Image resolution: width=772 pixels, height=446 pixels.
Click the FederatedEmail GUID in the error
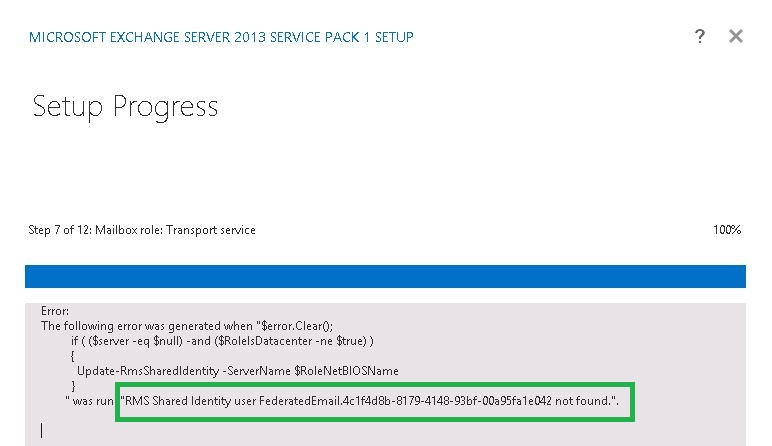tap(405, 401)
